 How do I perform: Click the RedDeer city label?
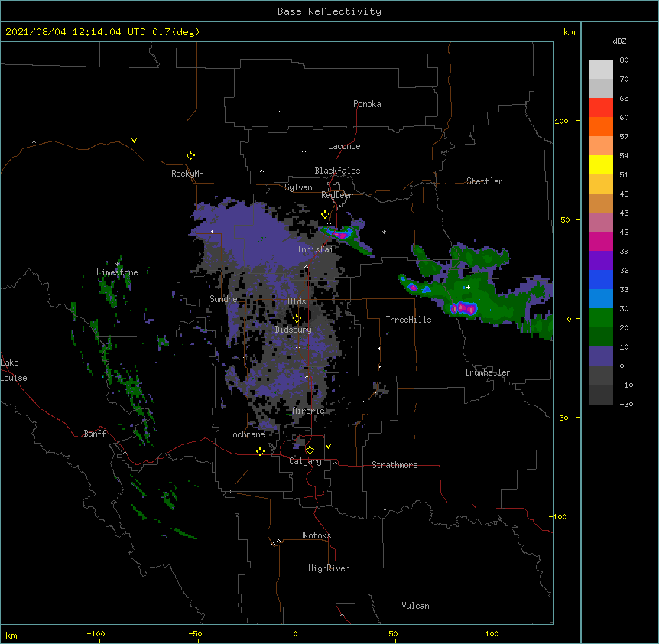point(336,195)
